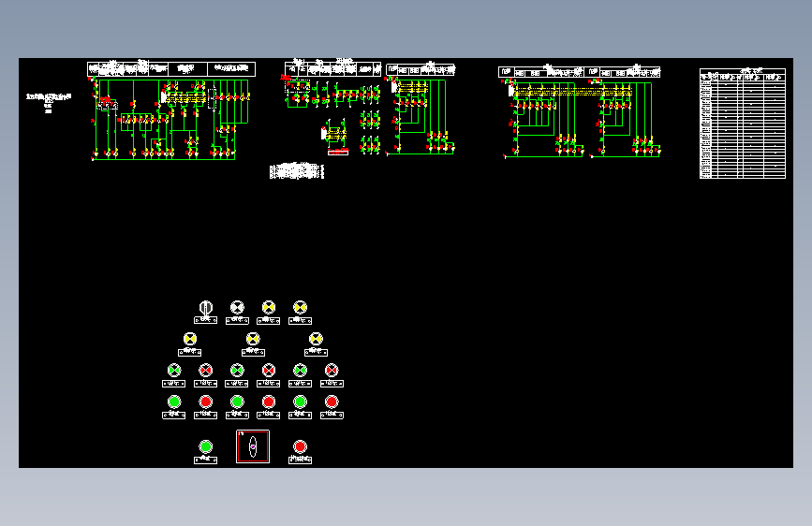Click the second solid green push button in the button row
The width and height of the screenshot is (812, 526).
click(x=237, y=402)
